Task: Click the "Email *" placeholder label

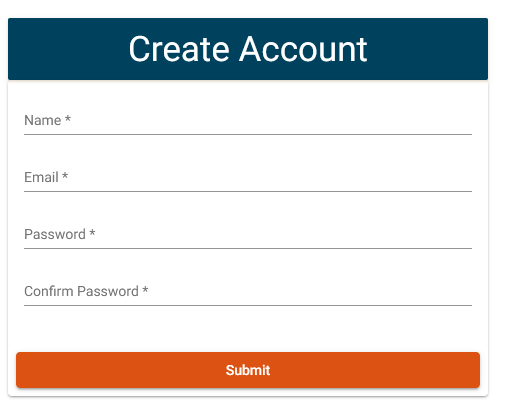Action: [46, 177]
